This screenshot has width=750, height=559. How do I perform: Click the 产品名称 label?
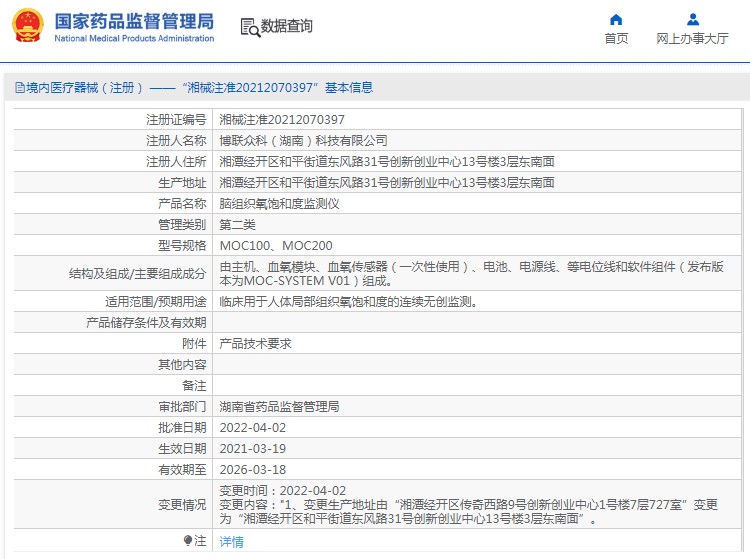(x=182, y=204)
